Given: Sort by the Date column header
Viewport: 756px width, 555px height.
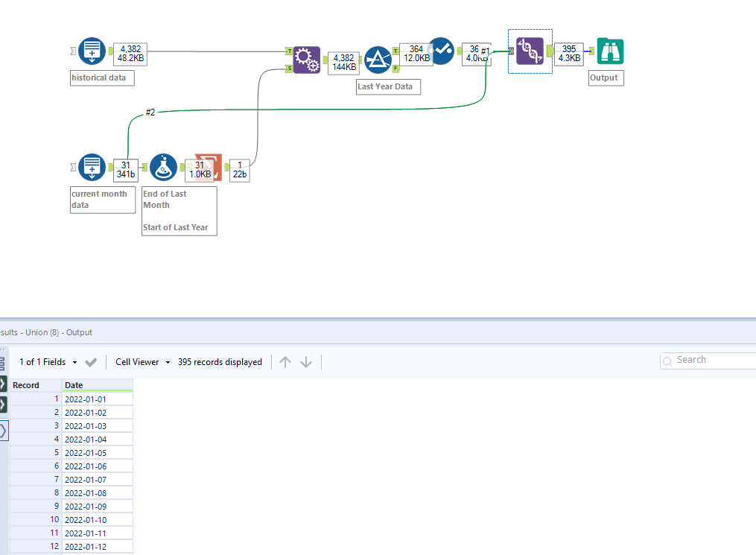Looking at the screenshot, I should [98, 385].
